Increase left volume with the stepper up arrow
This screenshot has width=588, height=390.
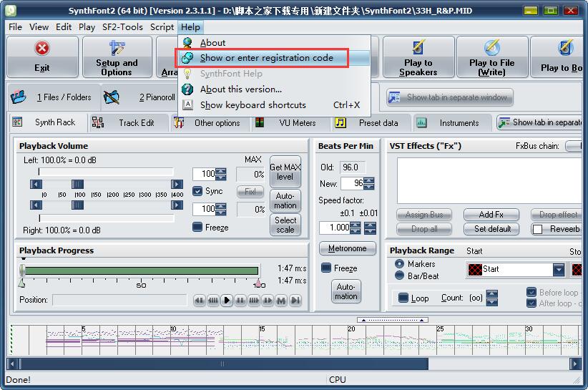(221, 171)
